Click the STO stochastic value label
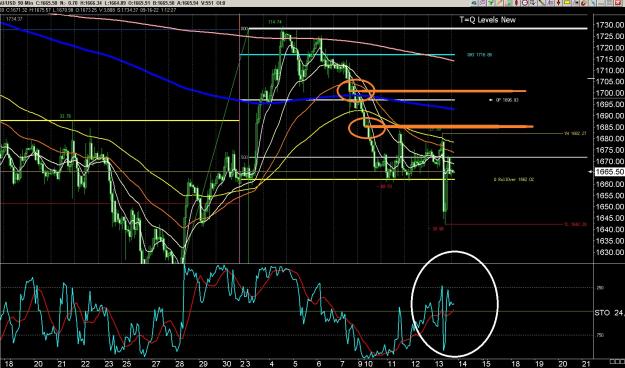 [609, 313]
